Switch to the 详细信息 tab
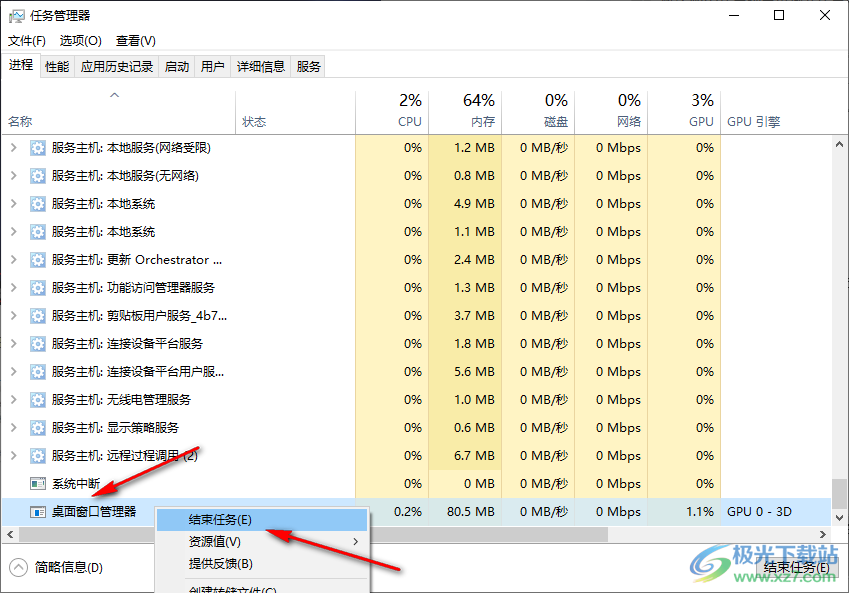849x593 pixels. (x=260, y=67)
